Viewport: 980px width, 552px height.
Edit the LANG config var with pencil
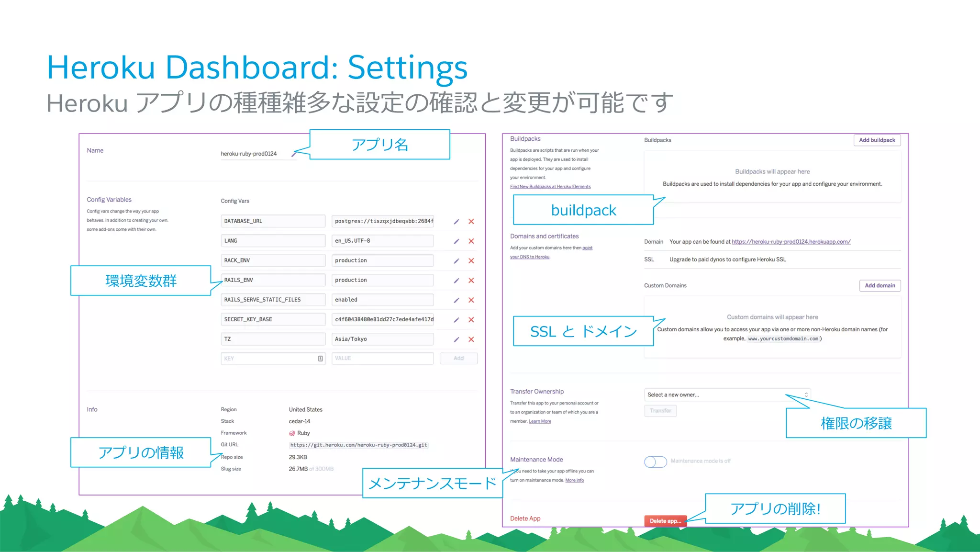pos(457,241)
